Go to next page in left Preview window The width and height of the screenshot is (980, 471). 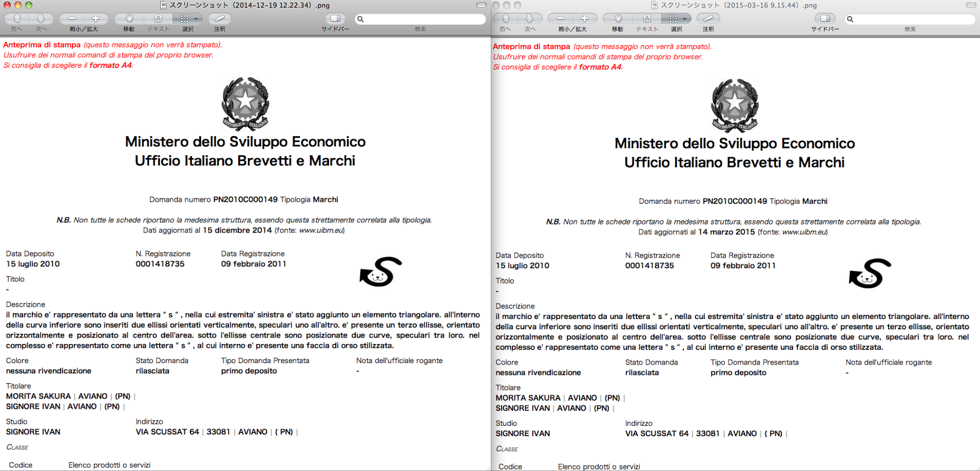(x=41, y=18)
